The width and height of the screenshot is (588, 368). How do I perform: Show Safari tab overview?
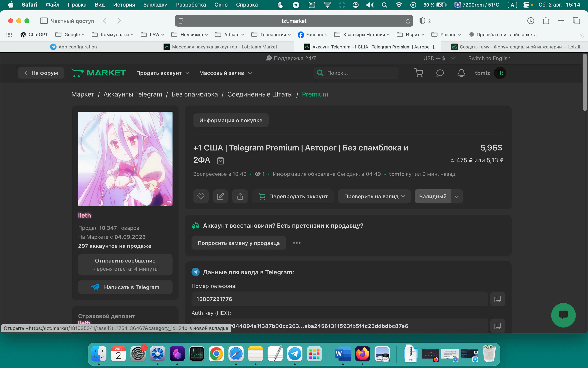click(x=576, y=21)
